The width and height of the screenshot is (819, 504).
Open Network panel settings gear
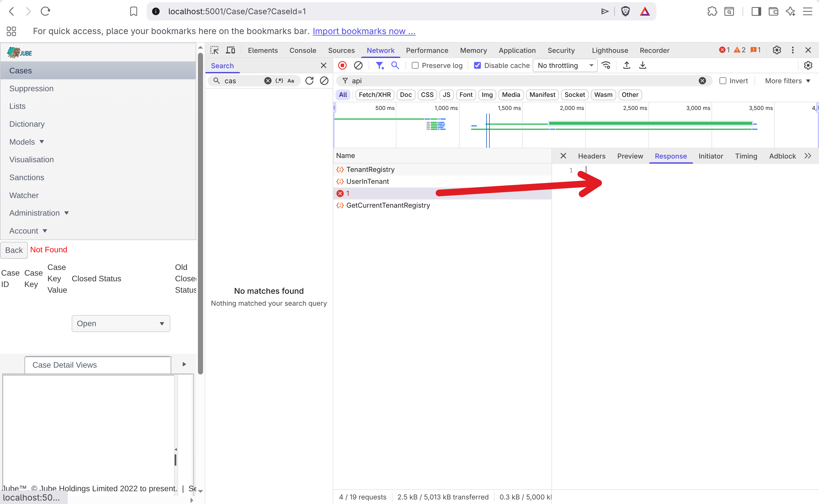click(808, 65)
